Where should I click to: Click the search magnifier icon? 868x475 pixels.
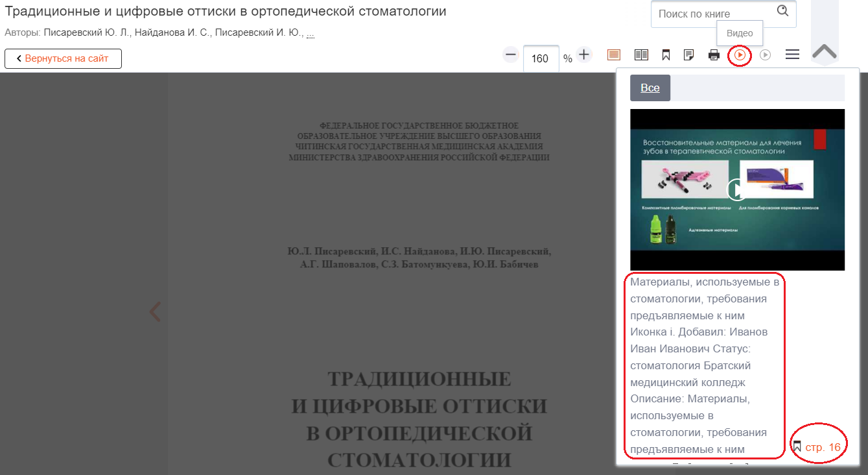coord(782,11)
